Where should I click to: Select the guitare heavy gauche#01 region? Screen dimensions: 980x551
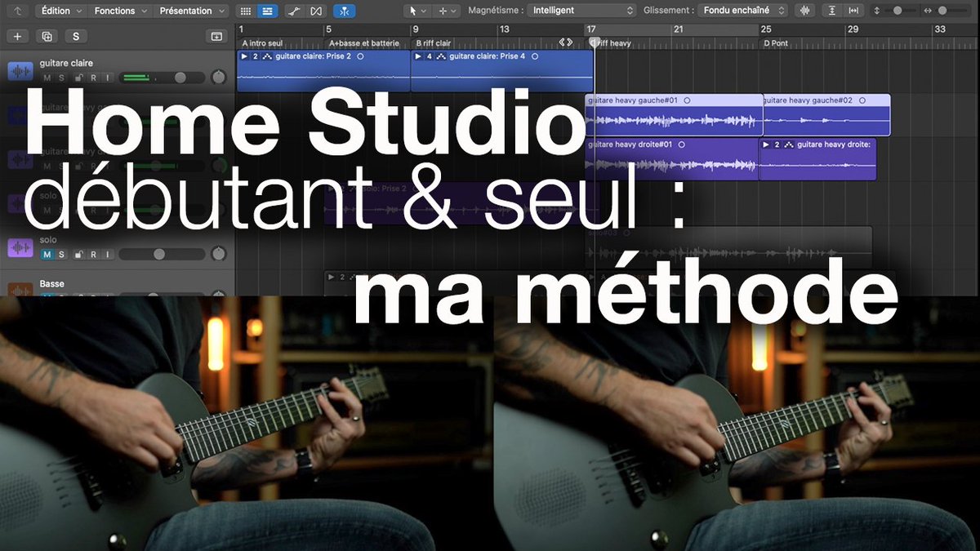tap(674, 115)
